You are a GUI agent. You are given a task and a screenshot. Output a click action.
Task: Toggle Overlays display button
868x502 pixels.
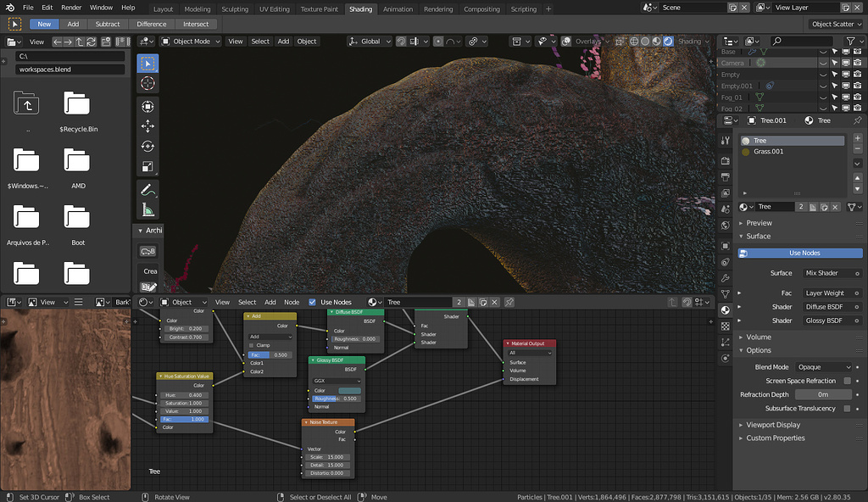(566, 41)
